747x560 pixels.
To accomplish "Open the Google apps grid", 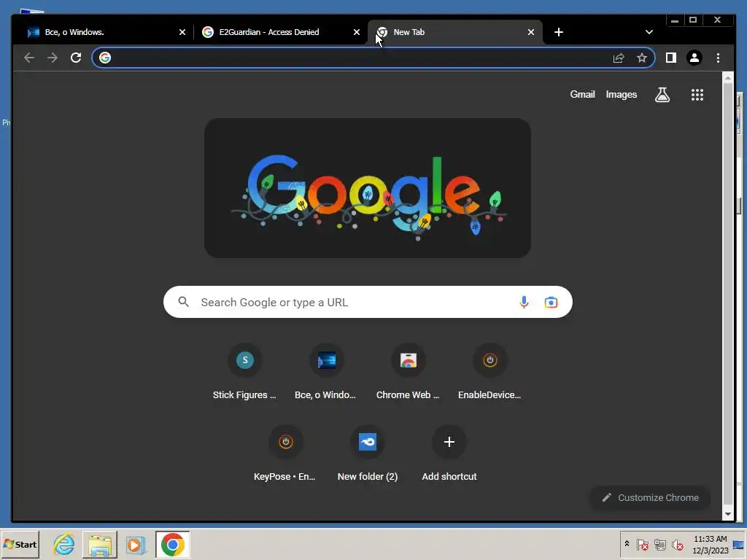I will [697, 95].
